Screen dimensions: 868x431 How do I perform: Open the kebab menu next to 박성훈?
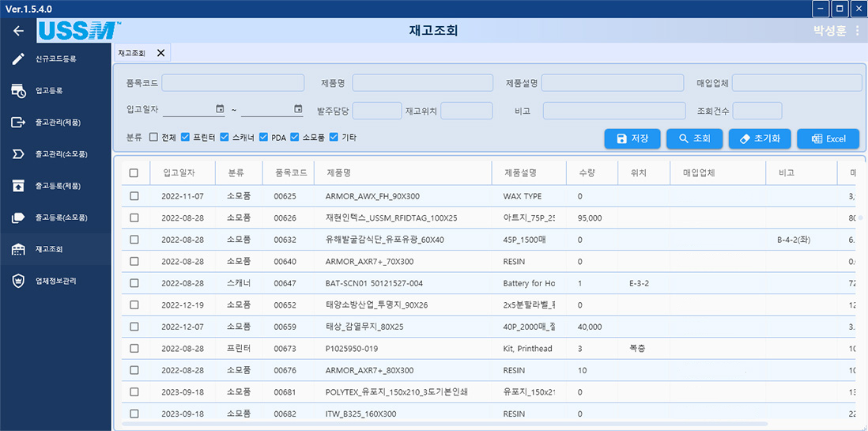[858, 31]
